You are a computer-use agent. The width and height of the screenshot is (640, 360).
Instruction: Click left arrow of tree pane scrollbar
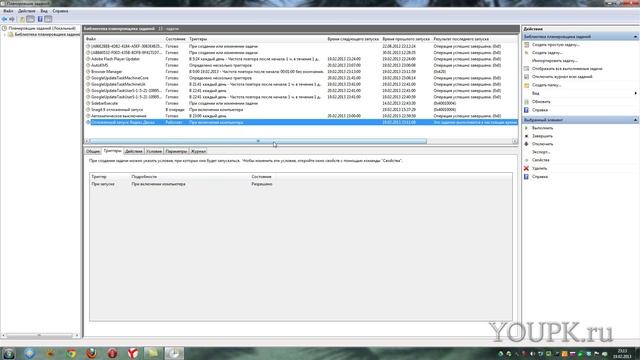(x=4, y=335)
